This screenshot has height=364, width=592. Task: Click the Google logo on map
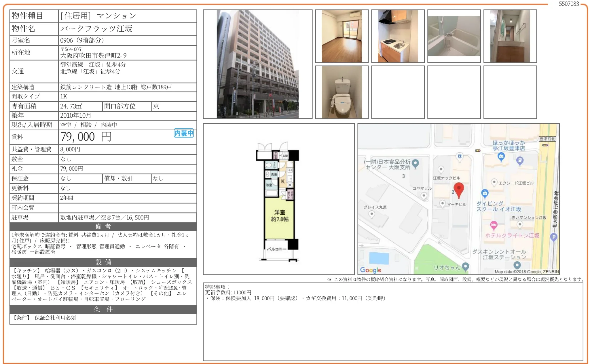[371, 270]
